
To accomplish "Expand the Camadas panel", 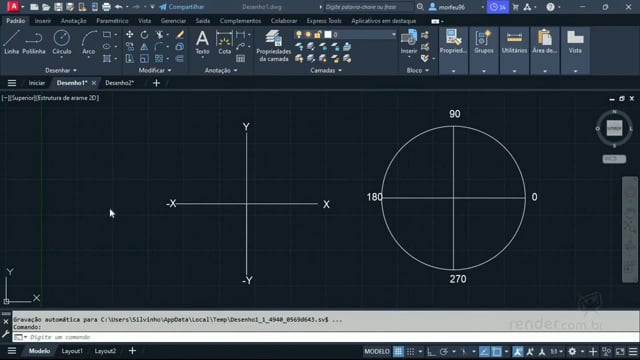I will tap(326, 70).
